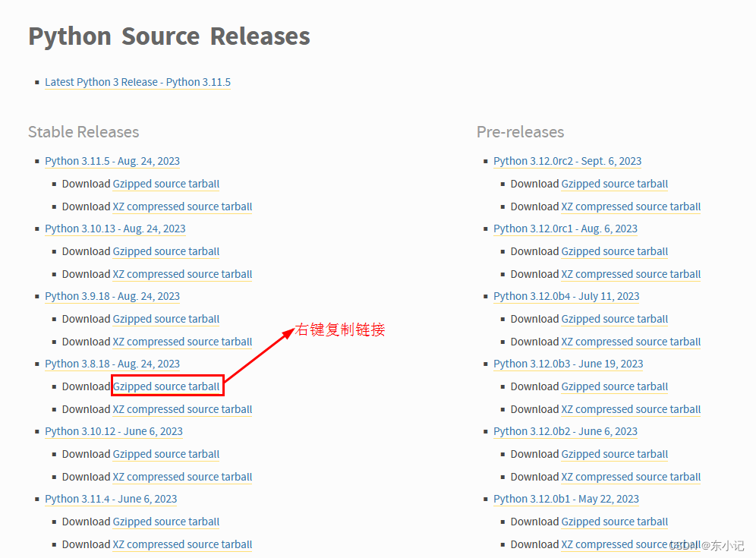
Task: Select the 'Pre-releases' section heading
Action: 520,131
